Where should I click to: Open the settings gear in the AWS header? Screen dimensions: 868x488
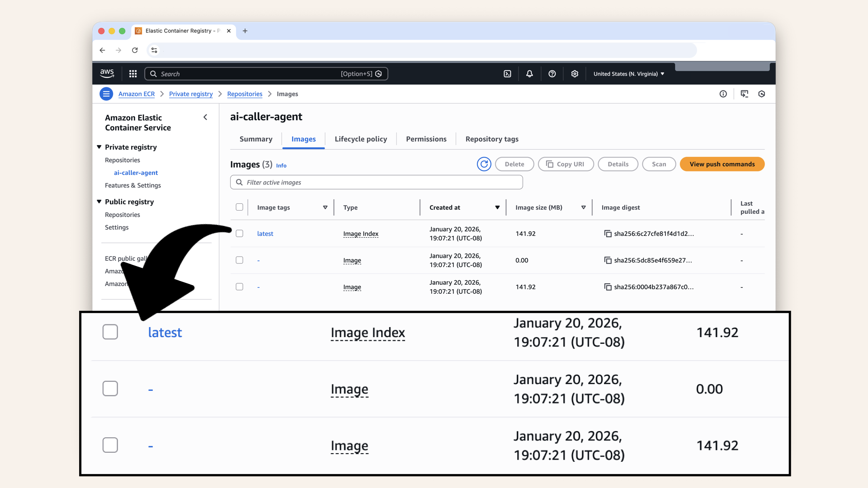pyautogui.click(x=575, y=74)
